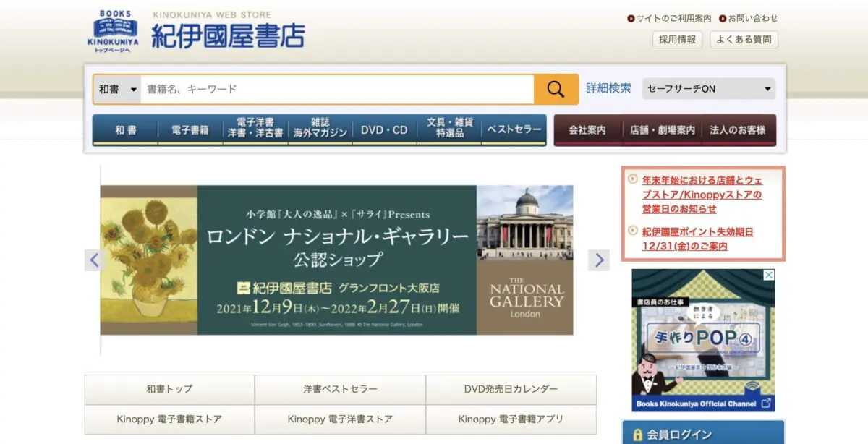868x444 pixels.
Task: Open the DVD・CD navigation tab
Action: pyautogui.click(x=385, y=130)
